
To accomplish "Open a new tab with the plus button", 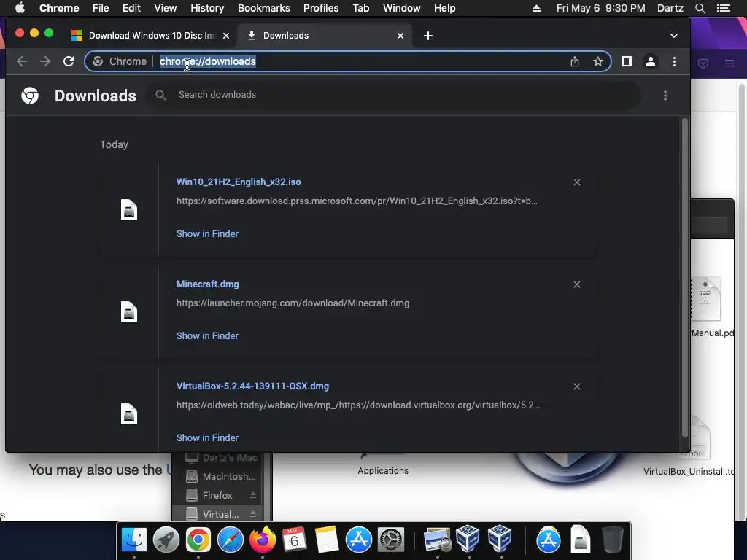I will click(x=427, y=36).
